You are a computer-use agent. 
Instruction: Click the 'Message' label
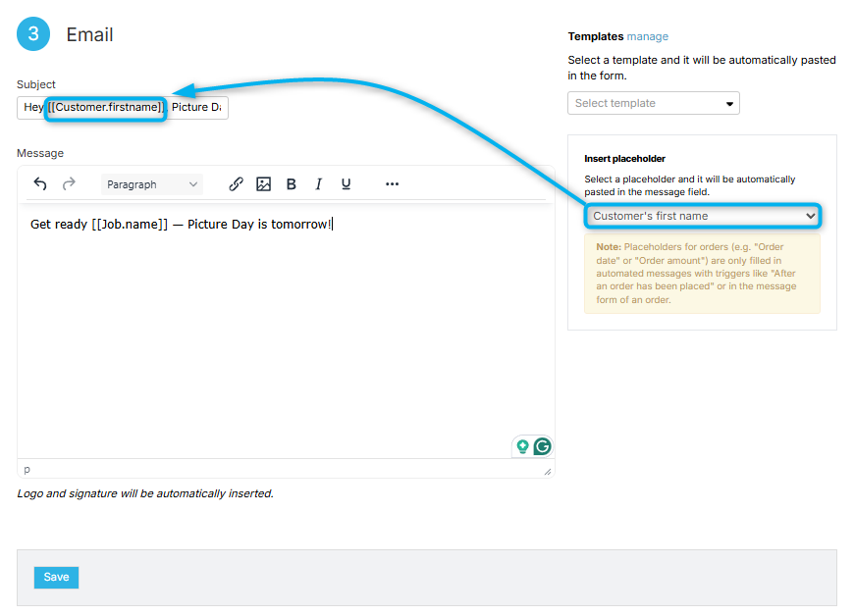pos(40,153)
